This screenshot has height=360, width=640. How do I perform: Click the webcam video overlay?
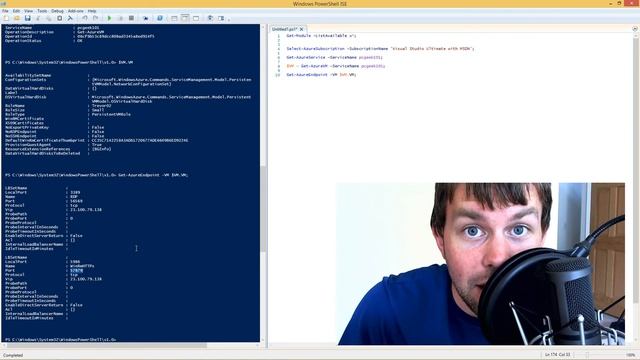pos(480,264)
